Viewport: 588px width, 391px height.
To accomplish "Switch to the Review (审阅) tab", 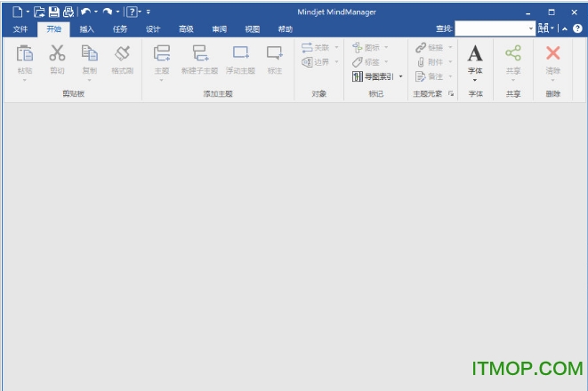I will click(219, 29).
